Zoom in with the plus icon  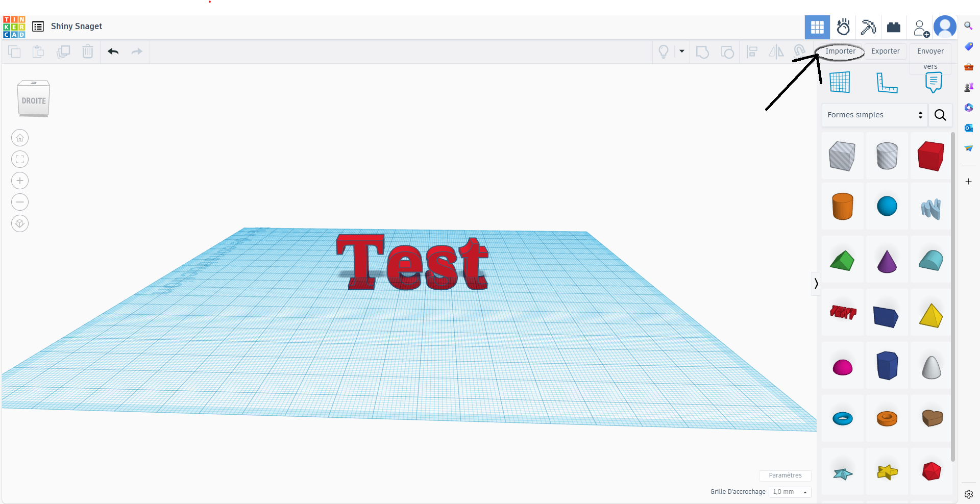(20, 181)
